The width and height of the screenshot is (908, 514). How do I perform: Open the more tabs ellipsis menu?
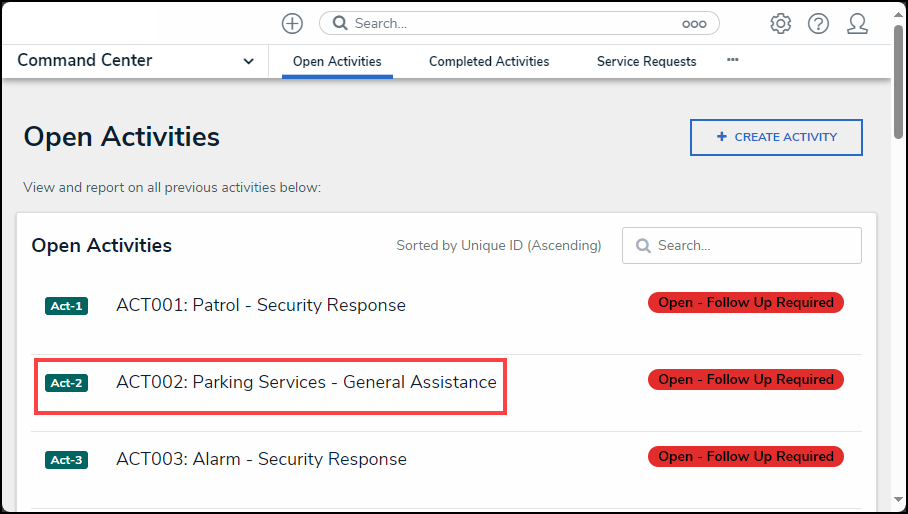pos(732,60)
